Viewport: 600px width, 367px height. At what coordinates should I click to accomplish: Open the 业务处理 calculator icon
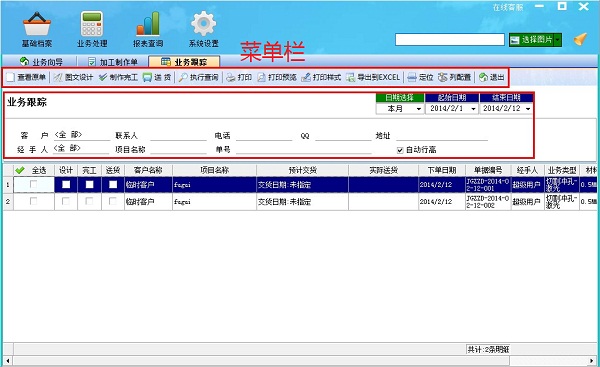(92, 24)
